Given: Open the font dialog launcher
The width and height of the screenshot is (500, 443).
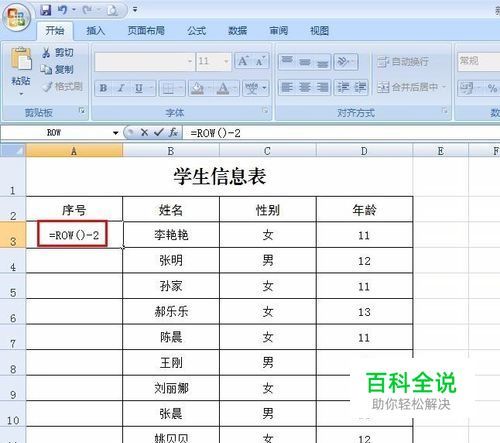Looking at the screenshot, I should pyautogui.click(x=265, y=111).
